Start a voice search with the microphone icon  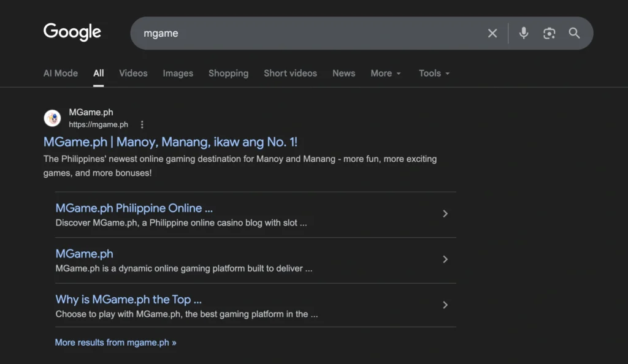pos(523,34)
